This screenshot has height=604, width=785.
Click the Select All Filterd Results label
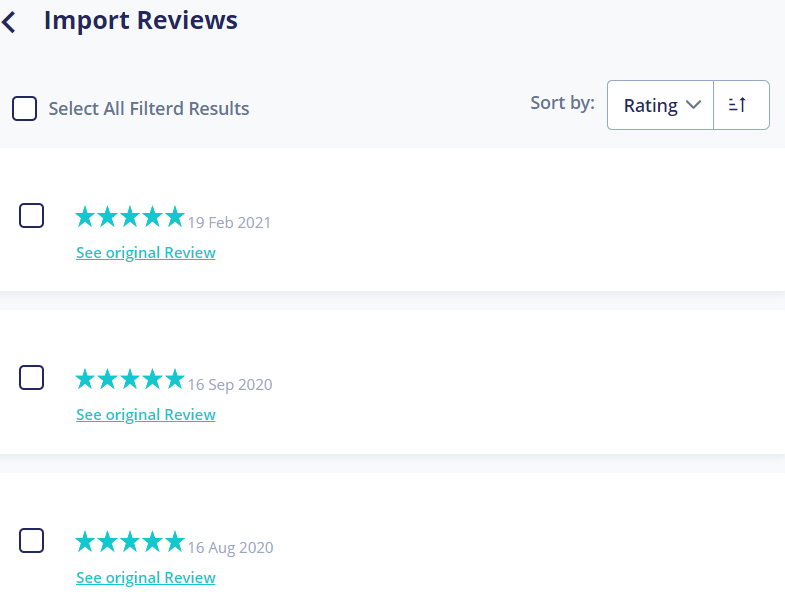(149, 109)
